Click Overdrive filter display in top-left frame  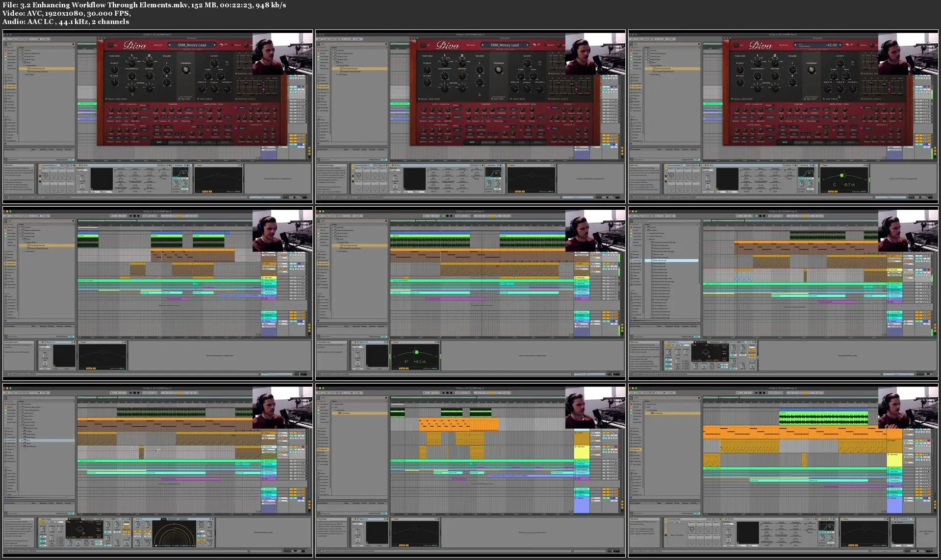[181, 173]
